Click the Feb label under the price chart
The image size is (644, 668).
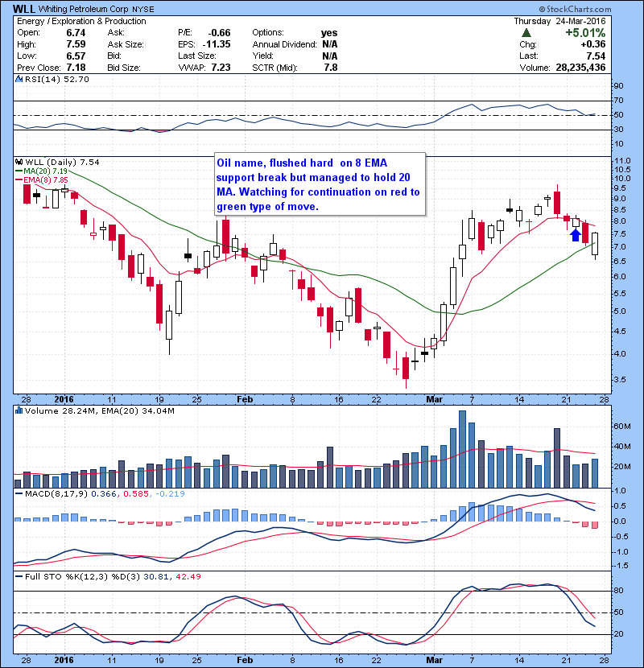pyautogui.click(x=245, y=399)
